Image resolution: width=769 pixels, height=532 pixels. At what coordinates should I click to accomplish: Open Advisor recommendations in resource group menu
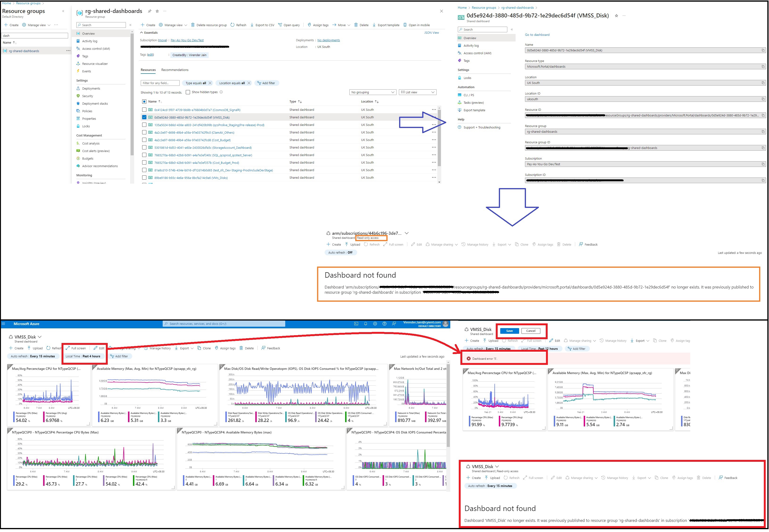coord(100,166)
